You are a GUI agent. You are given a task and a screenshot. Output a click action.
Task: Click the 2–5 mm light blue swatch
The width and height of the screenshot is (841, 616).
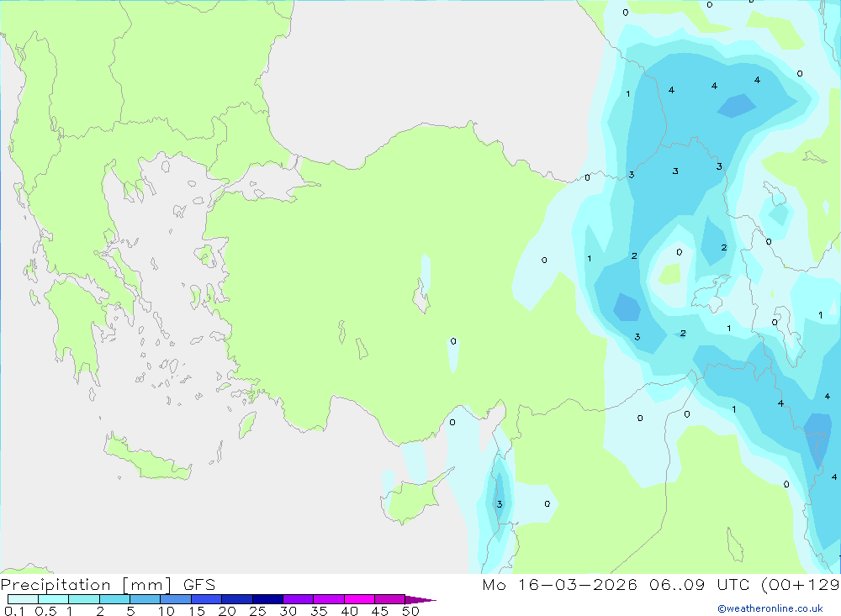114,599
